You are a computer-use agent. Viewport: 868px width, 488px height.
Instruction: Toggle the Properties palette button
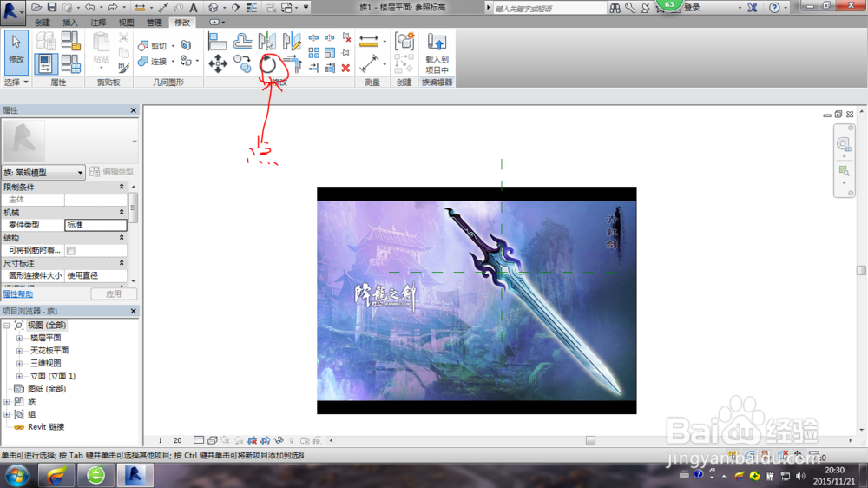coord(45,63)
